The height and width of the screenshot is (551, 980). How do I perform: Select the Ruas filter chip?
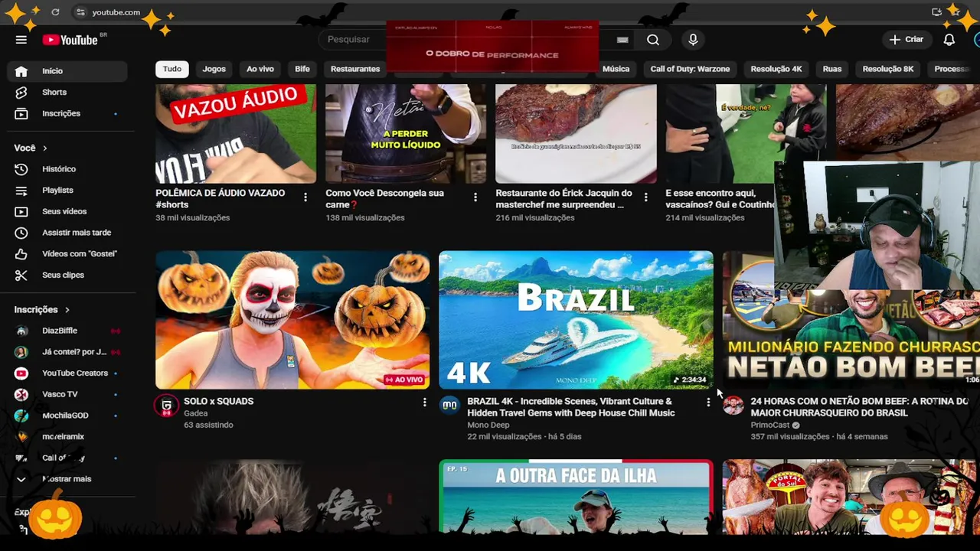pos(832,69)
